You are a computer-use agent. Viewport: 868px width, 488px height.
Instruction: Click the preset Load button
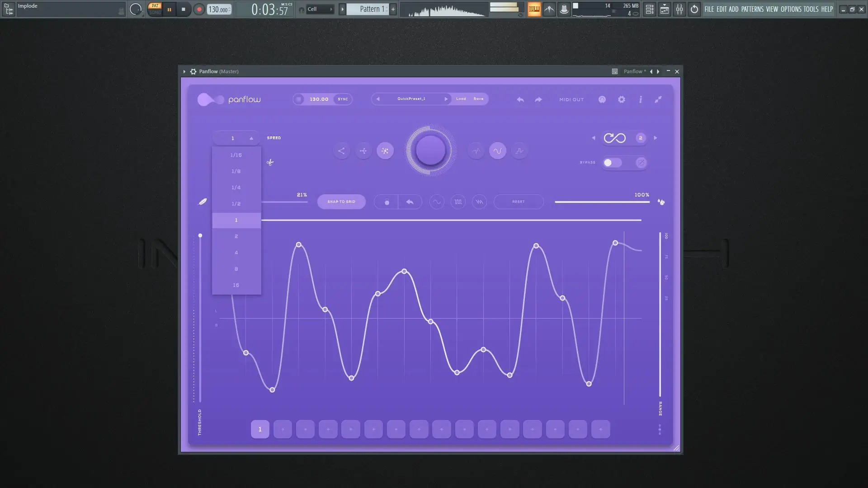pos(461,99)
